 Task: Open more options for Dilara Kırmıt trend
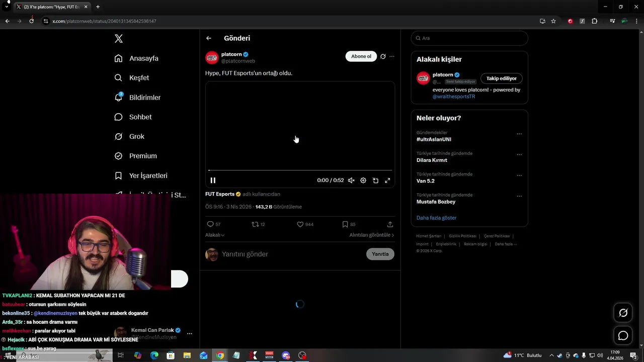519,154
